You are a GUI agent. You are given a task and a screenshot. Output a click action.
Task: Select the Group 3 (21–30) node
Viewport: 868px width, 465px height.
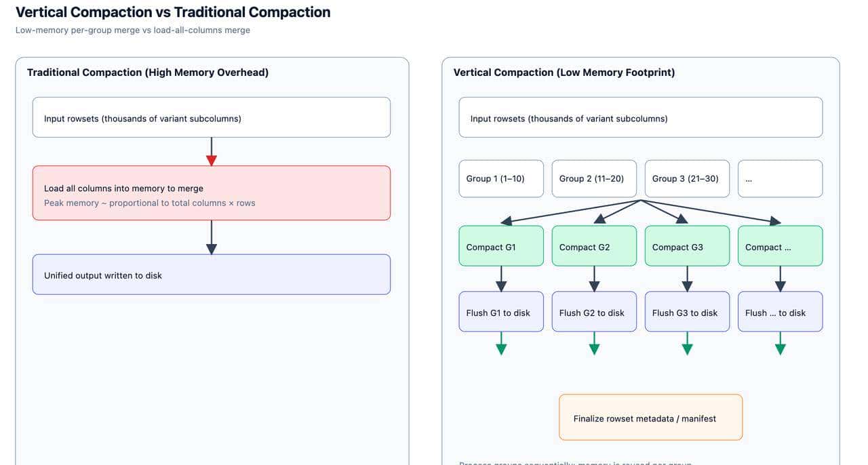(x=687, y=178)
